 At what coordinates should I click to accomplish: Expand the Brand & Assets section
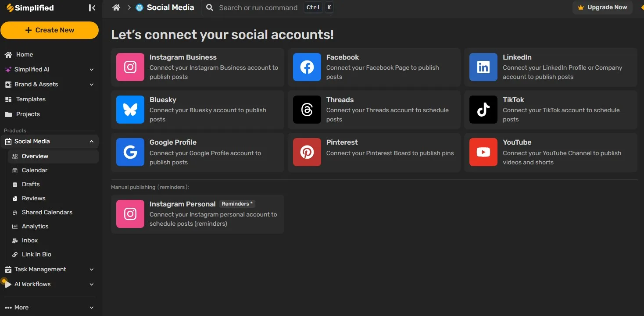point(92,84)
